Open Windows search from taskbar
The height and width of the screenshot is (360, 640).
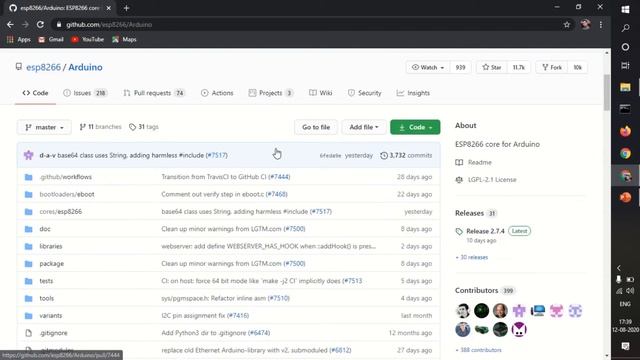click(x=625, y=28)
